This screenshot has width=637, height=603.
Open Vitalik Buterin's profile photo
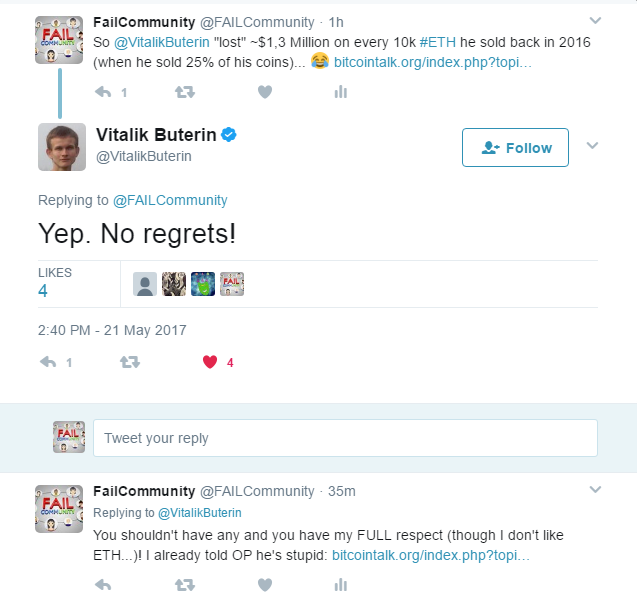[62, 147]
